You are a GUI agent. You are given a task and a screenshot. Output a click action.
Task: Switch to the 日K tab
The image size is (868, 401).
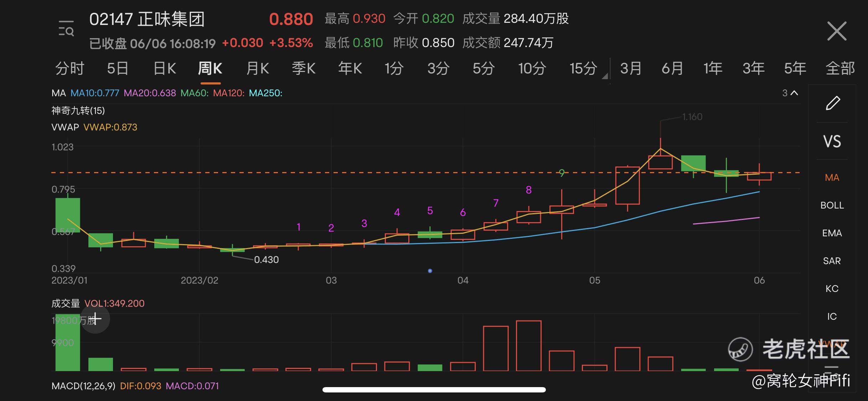coord(165,68)
